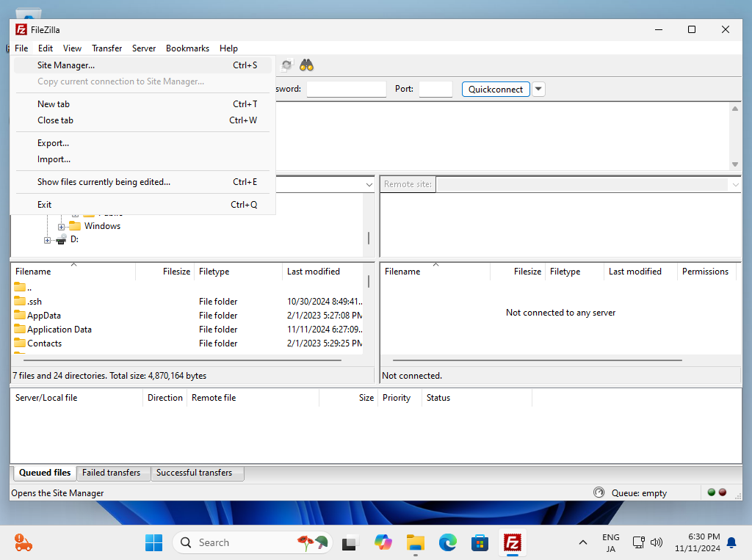
Task: Open the Server menu
Action: click(x=144, y=48)
